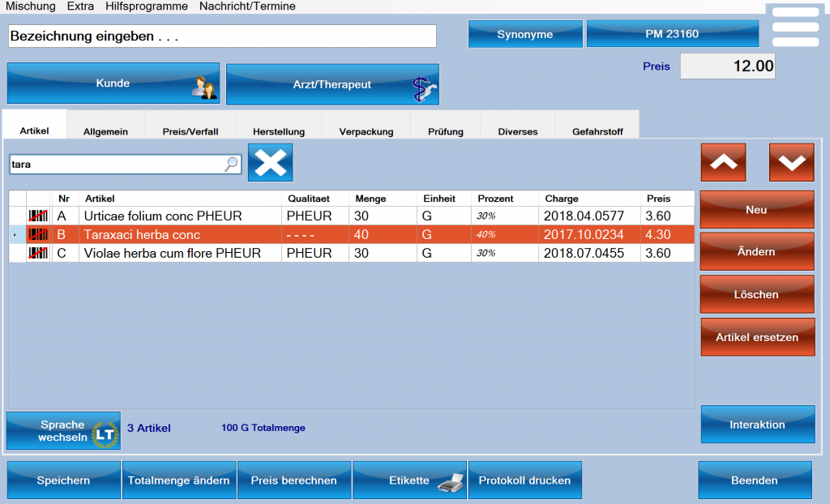Viewport: 830px width, 504px height.
Task: Switch to the Gefahrstoff tab
Action: [x=597, y=131]
